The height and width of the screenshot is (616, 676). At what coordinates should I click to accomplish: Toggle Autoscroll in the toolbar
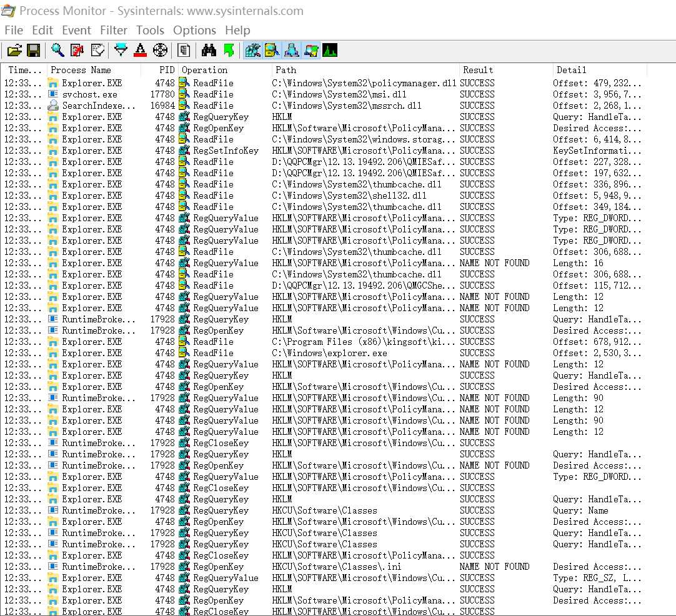(x=77, y=51)
